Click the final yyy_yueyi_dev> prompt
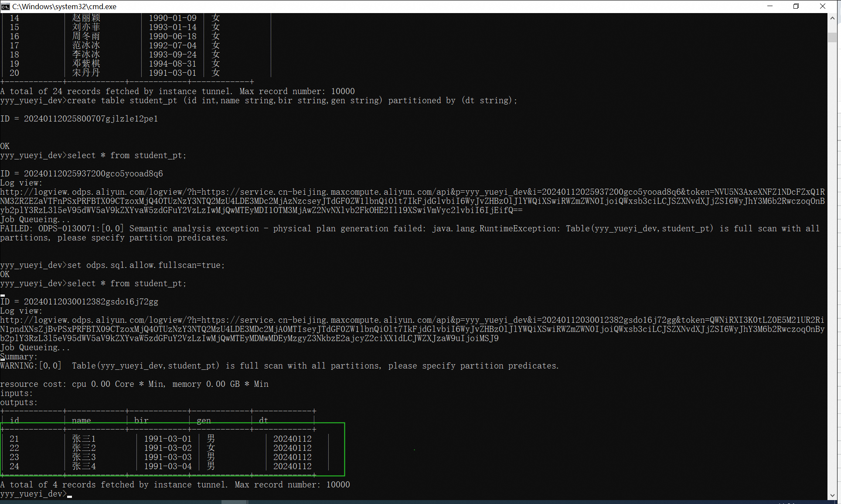Screen dimensions: 841x504 (34, 494)
